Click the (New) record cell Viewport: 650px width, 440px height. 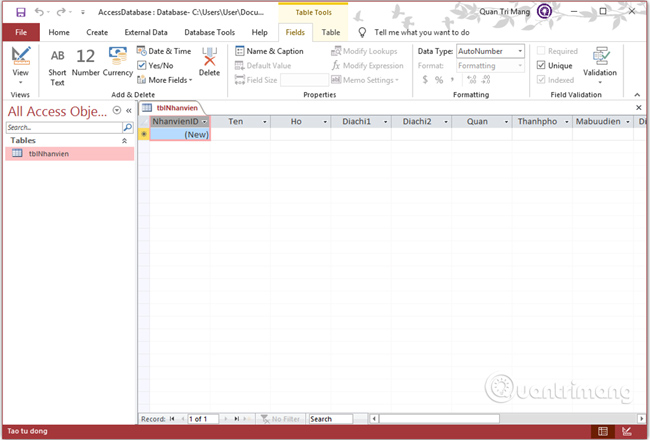coord(180,134)
